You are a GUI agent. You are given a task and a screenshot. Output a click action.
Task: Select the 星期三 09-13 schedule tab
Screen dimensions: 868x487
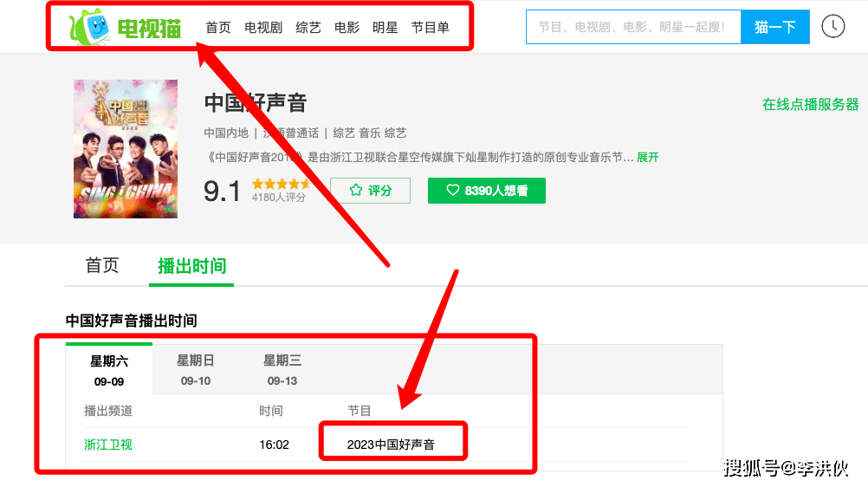coord(282,370)
